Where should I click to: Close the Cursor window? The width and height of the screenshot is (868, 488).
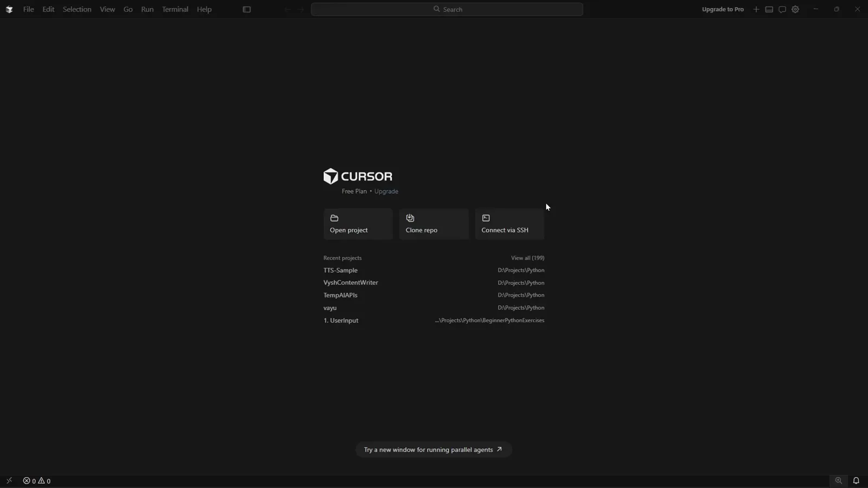[x=858, y=9]
